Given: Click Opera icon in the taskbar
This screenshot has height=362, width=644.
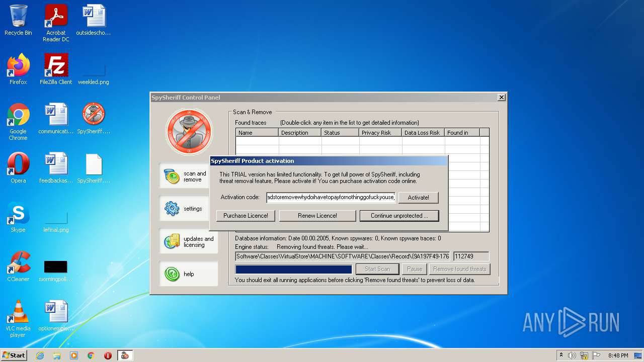Looking at the screenshot, I should (108, 355).
